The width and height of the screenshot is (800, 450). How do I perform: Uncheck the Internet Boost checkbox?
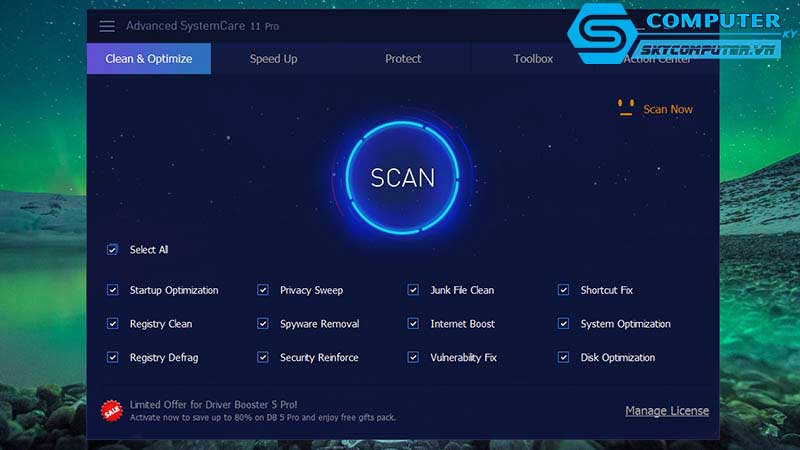coord(413,324)
